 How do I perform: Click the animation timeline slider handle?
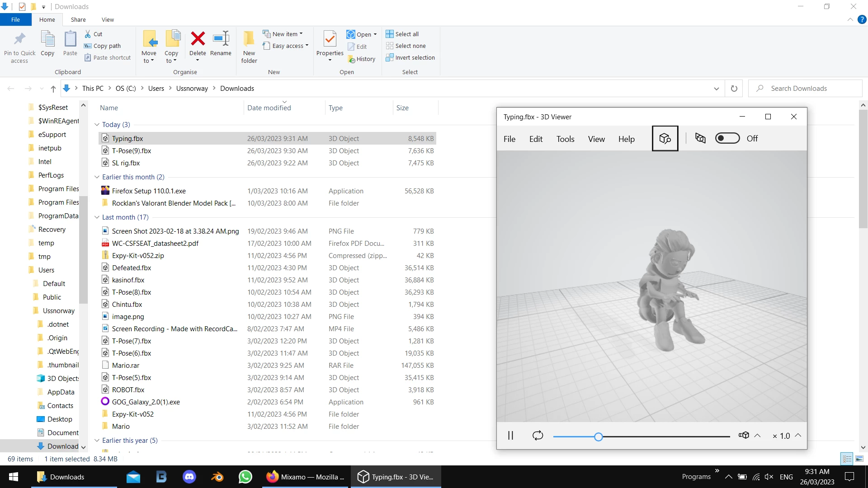tap(598, 436)
